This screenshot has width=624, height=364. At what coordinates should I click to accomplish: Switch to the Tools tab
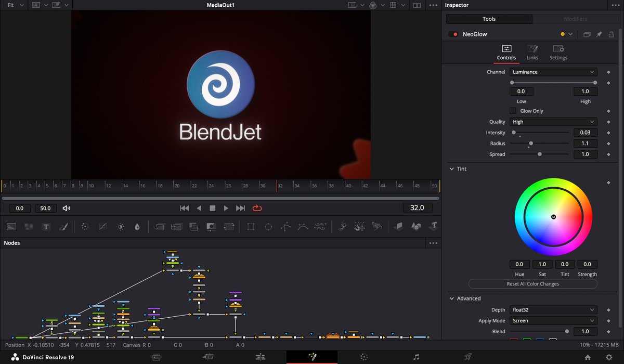[x=489, y=19]
